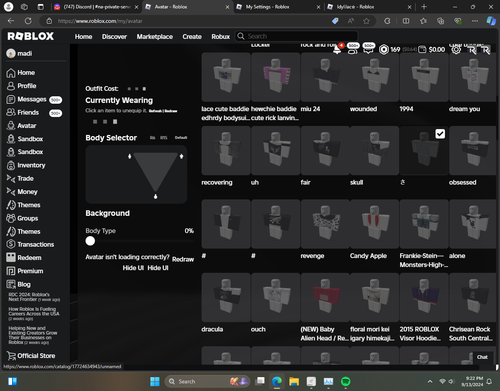Screen dimensions: 500x391
Task: Click the Body Type slider handle
Action: pyautogui.click(x=90, y=241)
